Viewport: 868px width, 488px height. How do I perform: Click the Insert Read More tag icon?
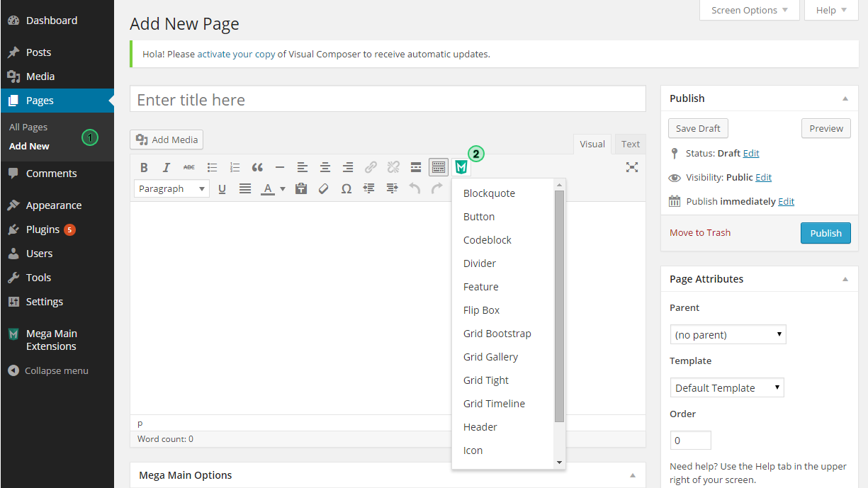(x=416, y=168)
